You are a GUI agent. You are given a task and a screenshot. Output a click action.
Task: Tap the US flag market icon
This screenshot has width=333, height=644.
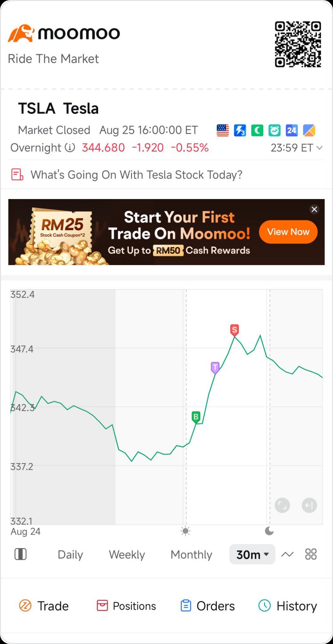pyautogui.click(x=223, y=130)
